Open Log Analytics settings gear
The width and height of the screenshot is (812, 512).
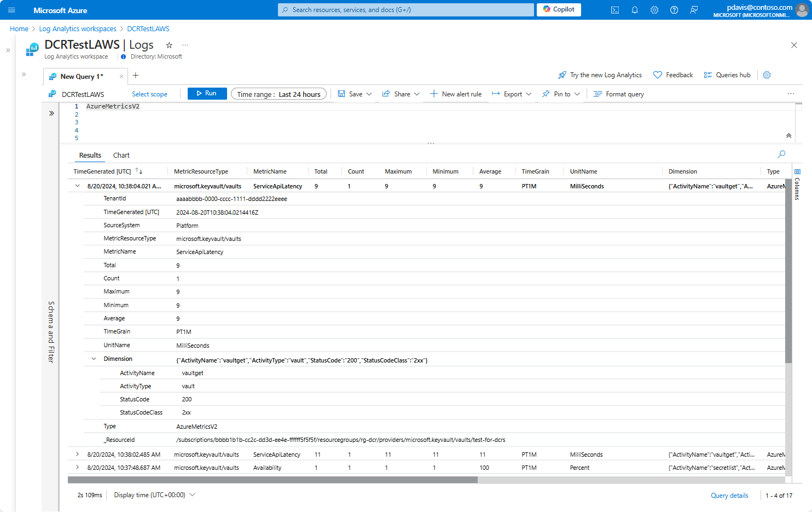click(x=767, y=74)
